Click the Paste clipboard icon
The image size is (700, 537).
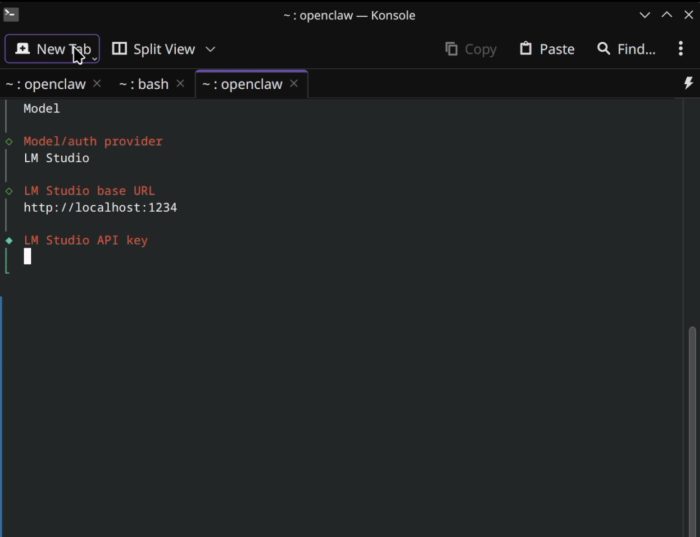pyautogui.click(x=526, y=49)
